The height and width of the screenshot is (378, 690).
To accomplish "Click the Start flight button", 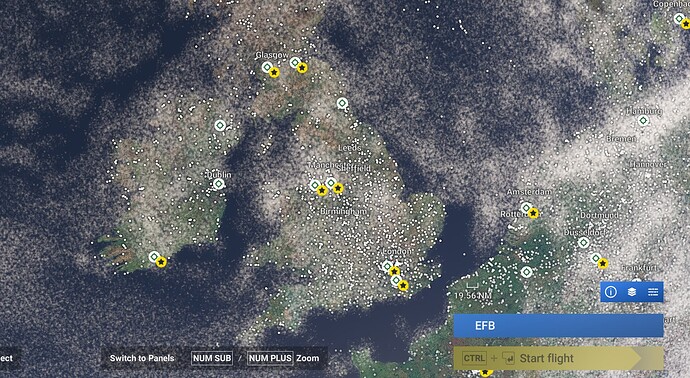I will [558, 358].
